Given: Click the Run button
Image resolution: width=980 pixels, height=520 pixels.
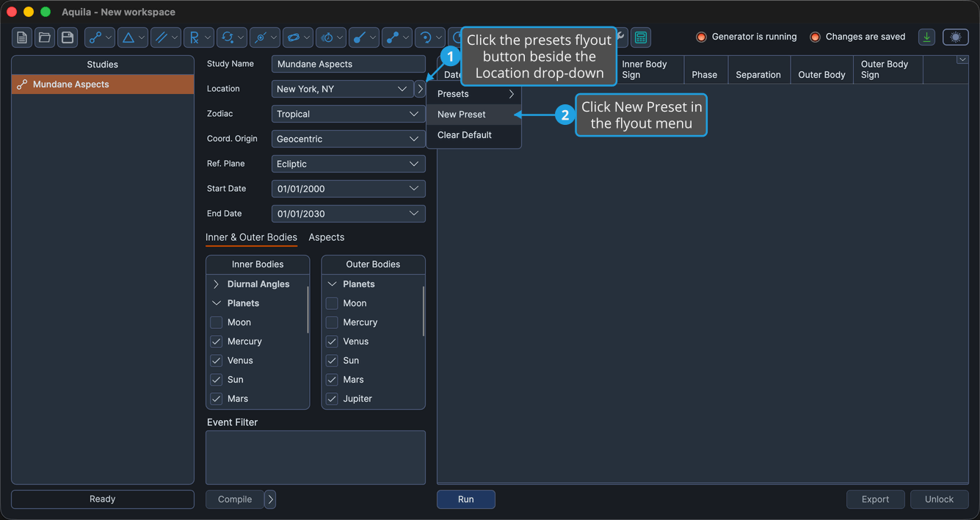Looking at the screenshot, I should click(466, 499).
